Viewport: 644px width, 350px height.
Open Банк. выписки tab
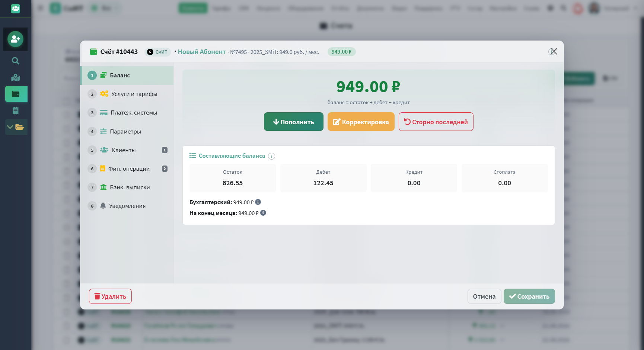pos(127,187)
